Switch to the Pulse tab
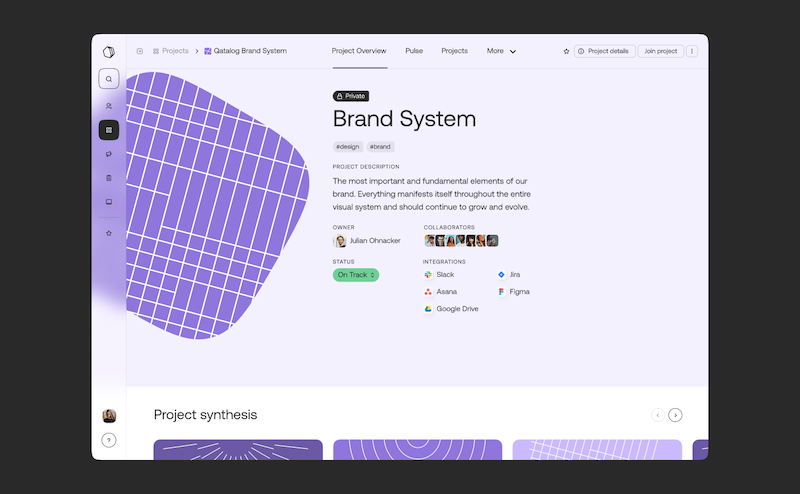 414,51
